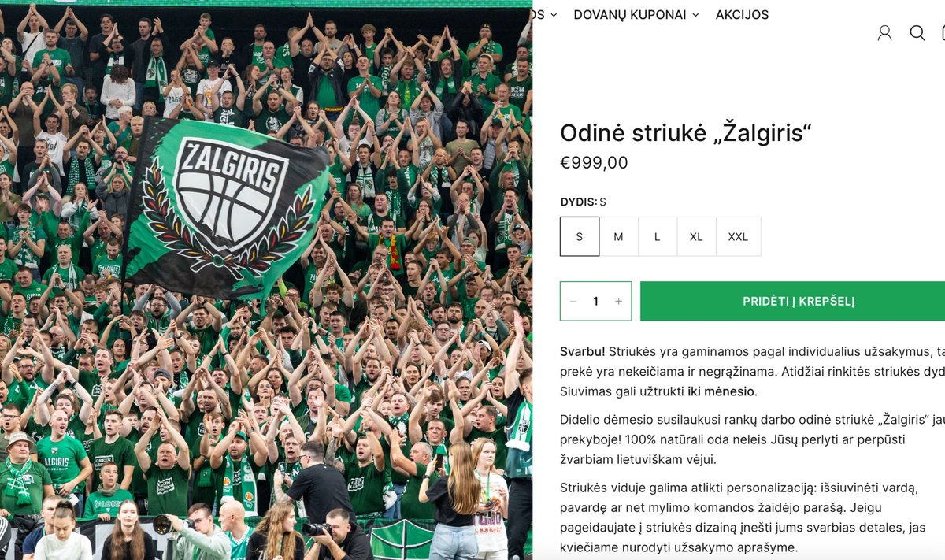Click the Pridėti į krepšelį button
The image size is (945, 560).
click(x=792, y=301)
